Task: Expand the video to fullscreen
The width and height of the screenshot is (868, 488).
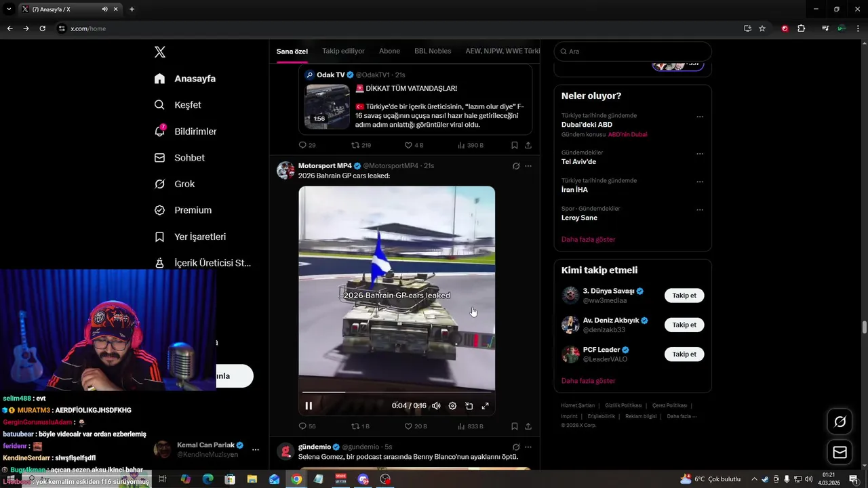Action: tap(485, 406)
